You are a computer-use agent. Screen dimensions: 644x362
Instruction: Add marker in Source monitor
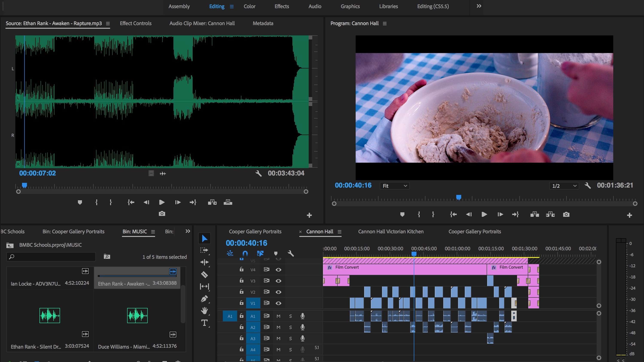tap(80, 202)
